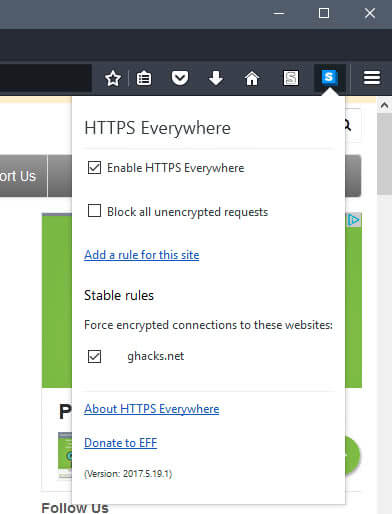392x514 pixels.
Task: Close the browser window
Action: pos(370,13)
